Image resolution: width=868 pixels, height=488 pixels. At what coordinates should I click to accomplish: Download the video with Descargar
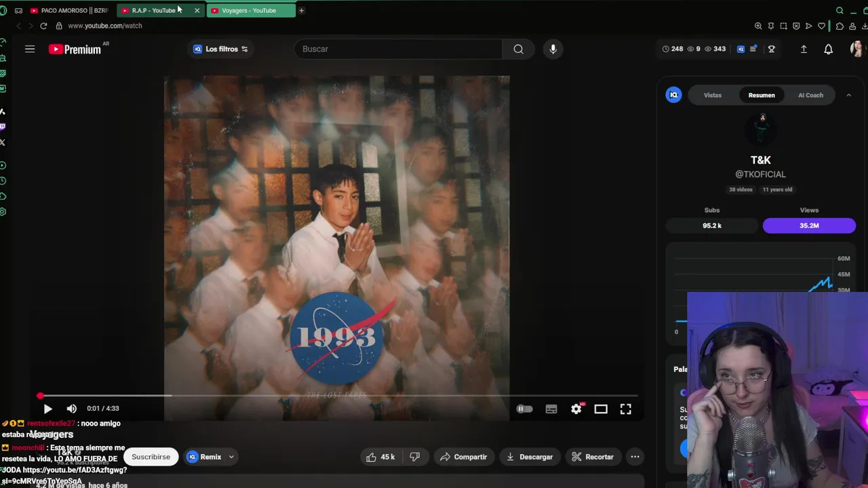530,457
